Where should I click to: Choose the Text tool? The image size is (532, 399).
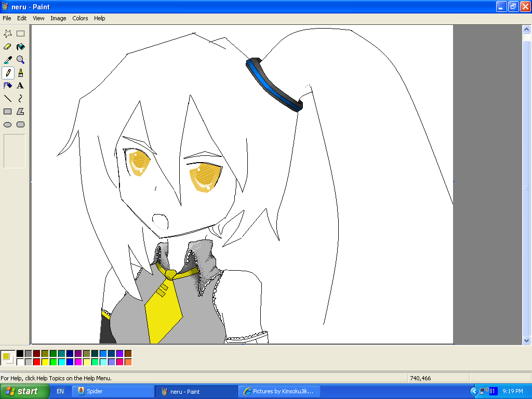pyautogui.click(x=21, y=86)
